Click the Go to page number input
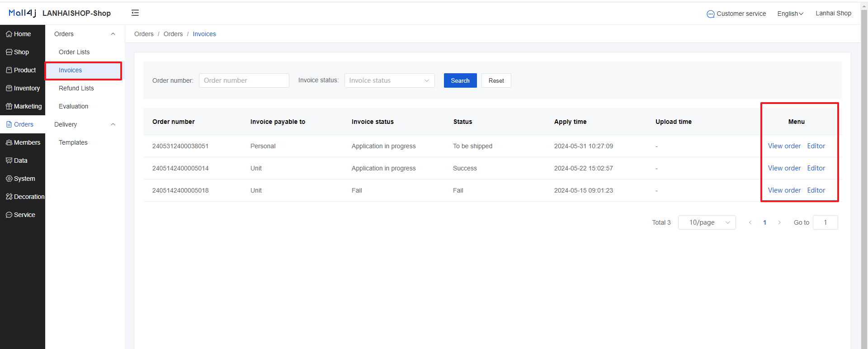The image size is (868, 349). click(x=826, y=222)
